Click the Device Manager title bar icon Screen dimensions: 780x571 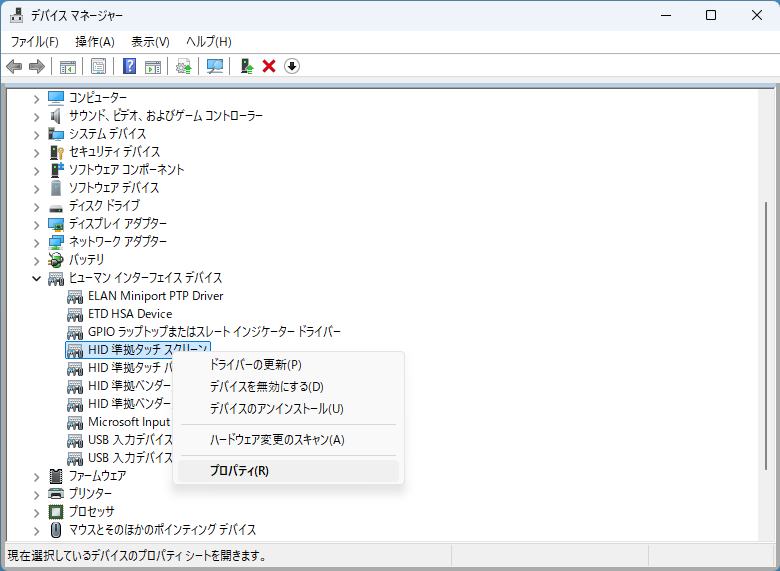coord(16,15)
